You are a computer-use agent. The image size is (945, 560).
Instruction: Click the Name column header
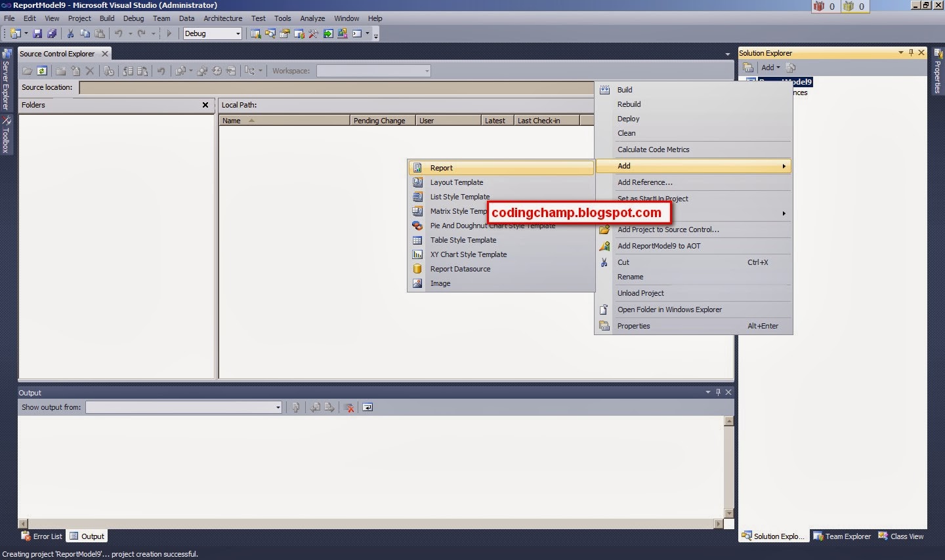(284, 121)
